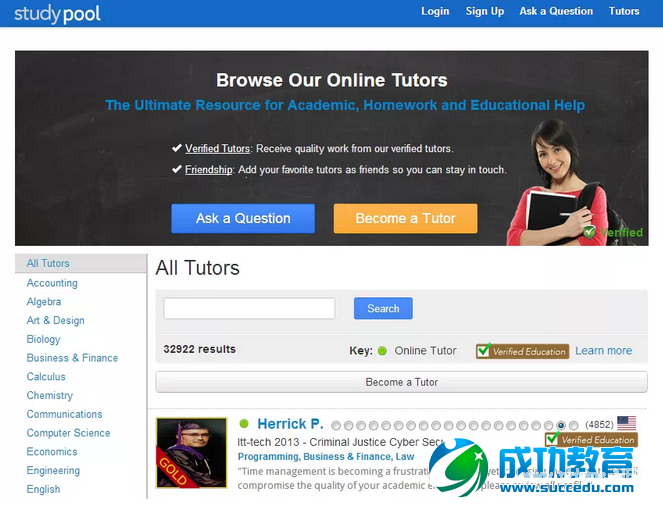Click the (4852) review count
Screen dimensions: 663x511
[599, 424]
